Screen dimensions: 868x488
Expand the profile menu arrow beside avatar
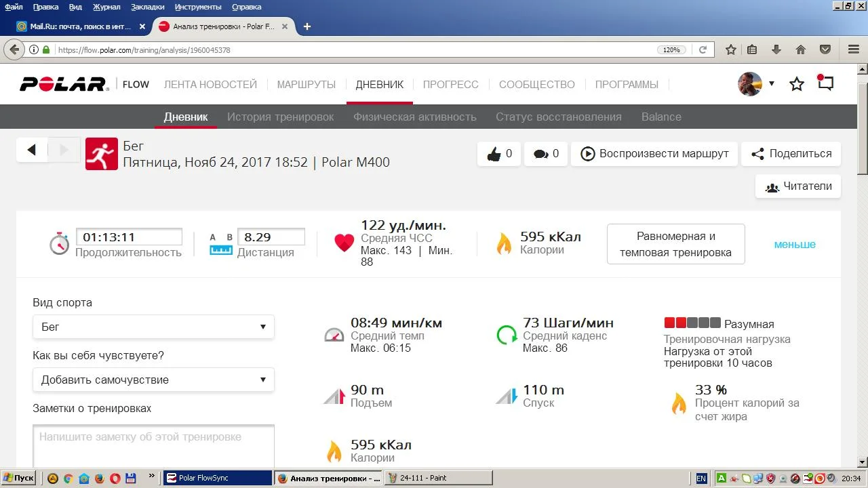point(772,84)
